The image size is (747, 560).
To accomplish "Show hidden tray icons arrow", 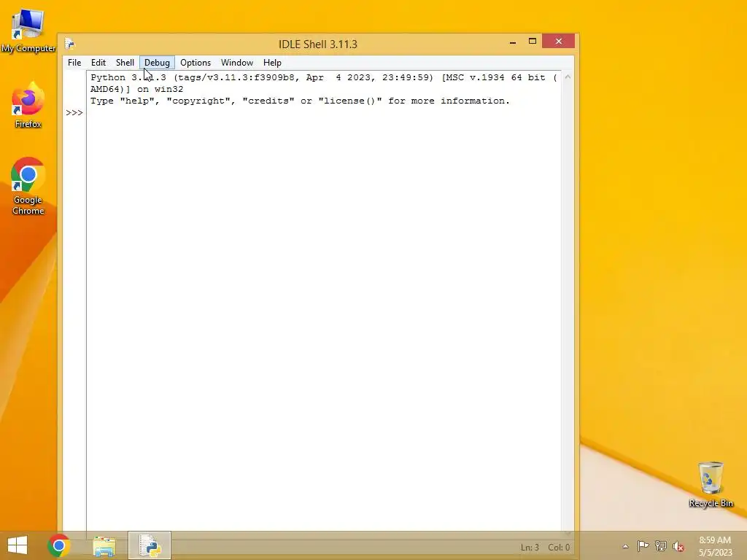I will click(x=625, y=546).
